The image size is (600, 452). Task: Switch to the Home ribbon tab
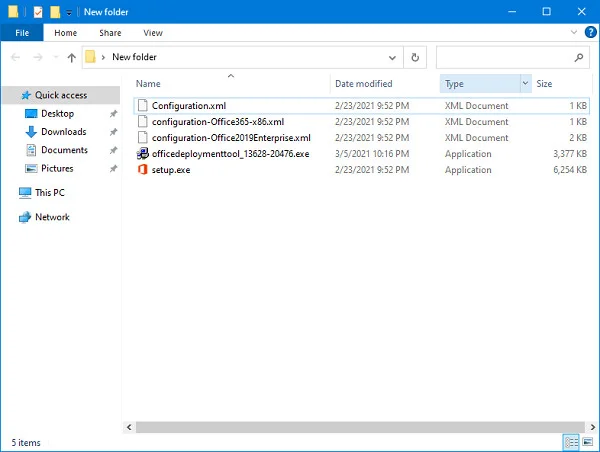click(65, 33)
